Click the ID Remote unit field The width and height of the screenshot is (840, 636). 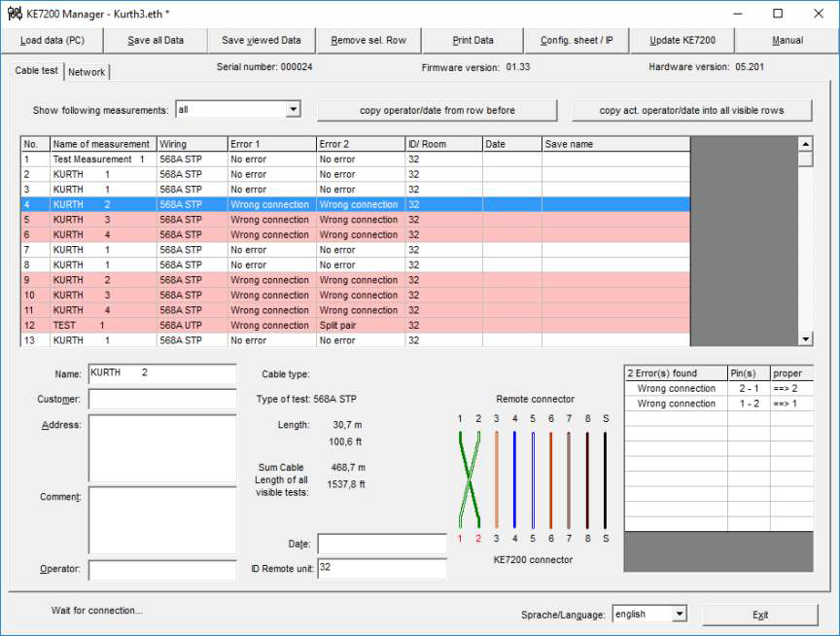[382, 569]
